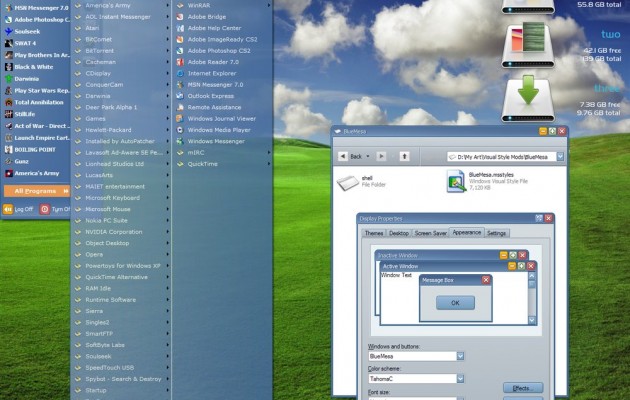This screenshot has height=400, width=630.
Task: Click the Back button in BlueMesa window
Action: [350, 156]
